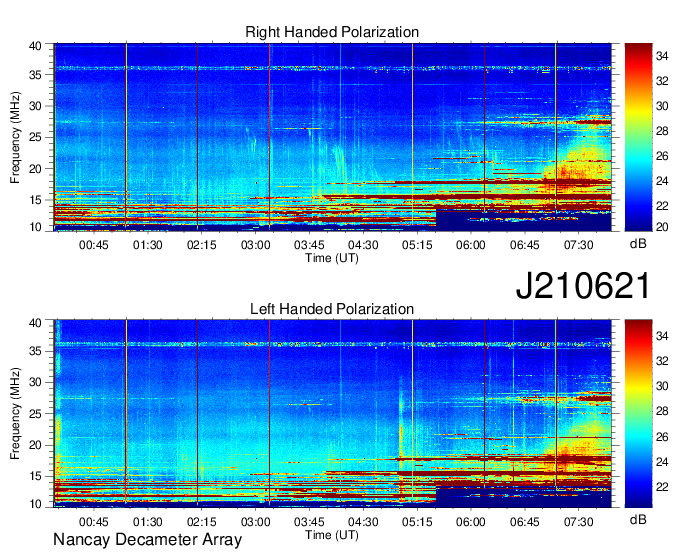
Task: Click the Left Handed Polarization spectrogram image
Action: coord(333,414)
